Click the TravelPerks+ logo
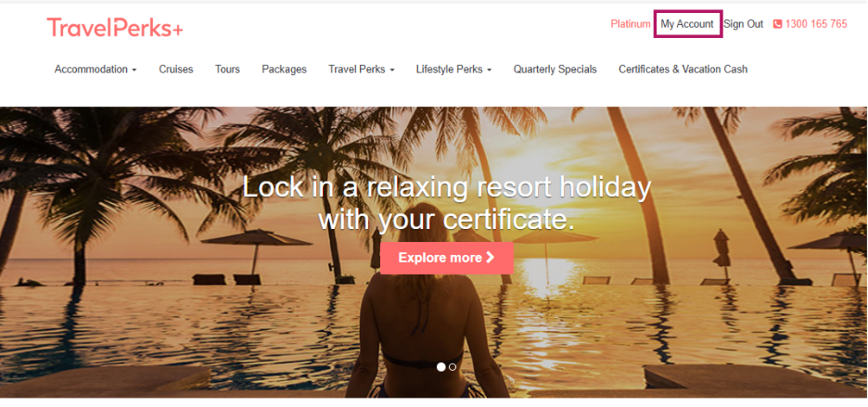This screenshot has width=868, height=407. pos(115,28)
